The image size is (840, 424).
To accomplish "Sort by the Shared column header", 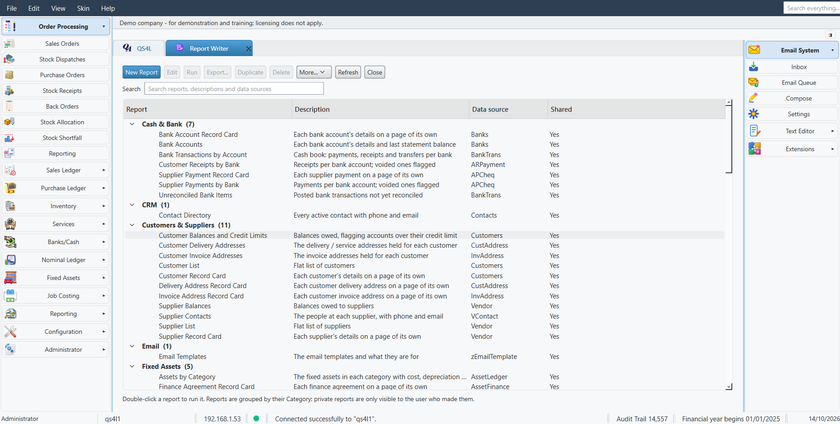I will pos(636,109).
